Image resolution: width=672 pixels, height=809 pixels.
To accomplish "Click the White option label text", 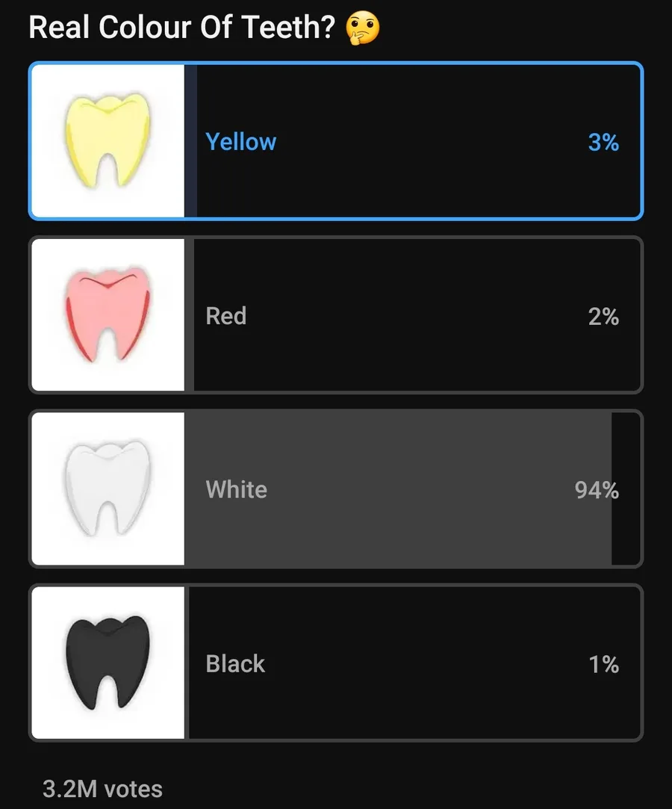I will 236,489.
